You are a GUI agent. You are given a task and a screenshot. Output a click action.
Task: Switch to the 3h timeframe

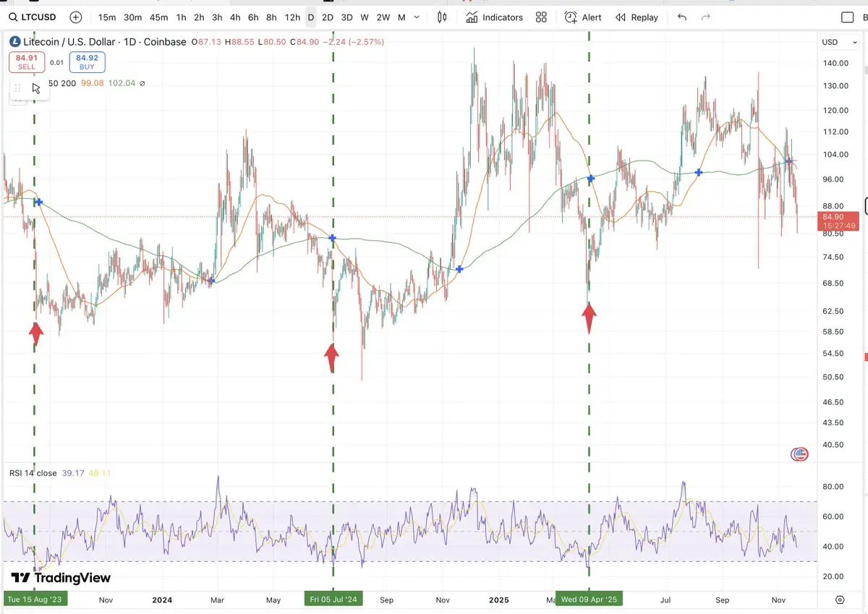217,17
